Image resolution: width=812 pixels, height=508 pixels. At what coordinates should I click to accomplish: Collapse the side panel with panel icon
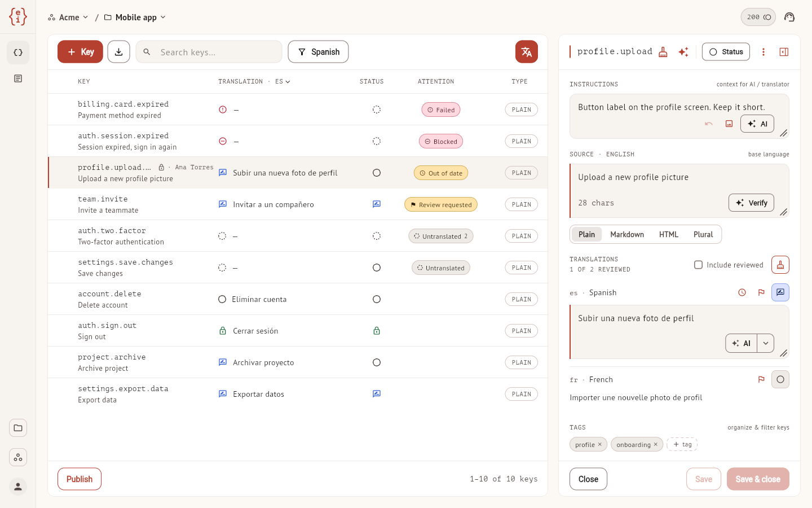pos(784,52)
